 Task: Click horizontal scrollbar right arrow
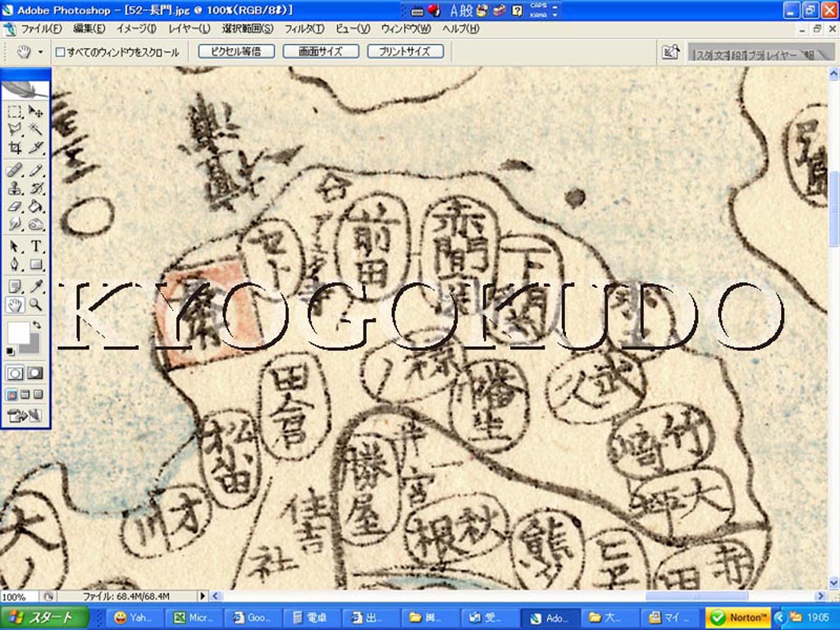(x=820, y=596)
